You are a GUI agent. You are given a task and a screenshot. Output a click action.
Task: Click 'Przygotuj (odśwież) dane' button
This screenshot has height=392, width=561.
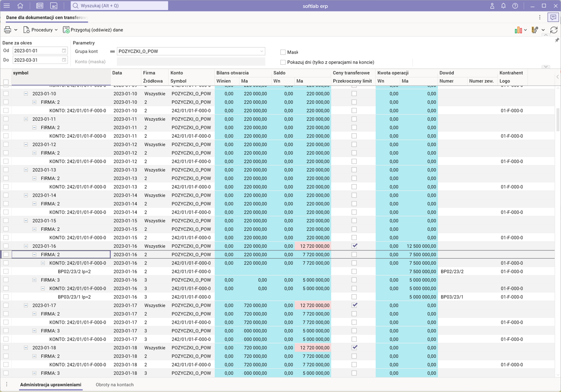(x=93, y=30)
